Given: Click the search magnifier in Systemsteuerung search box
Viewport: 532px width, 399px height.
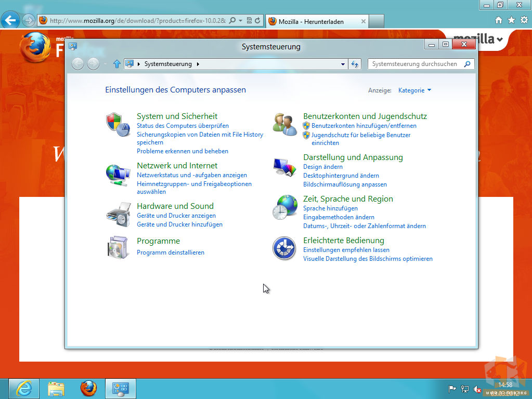Looking at the screenshot, I should point(467,64).
